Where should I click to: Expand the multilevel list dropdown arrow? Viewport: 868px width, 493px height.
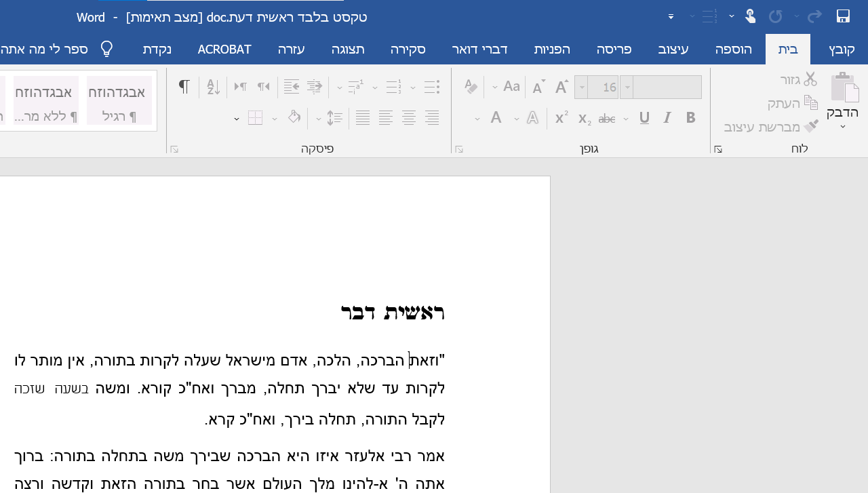click(339, 87)
